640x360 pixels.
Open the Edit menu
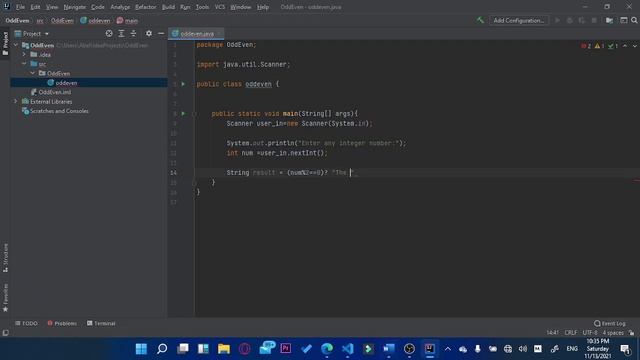(36, 7)
